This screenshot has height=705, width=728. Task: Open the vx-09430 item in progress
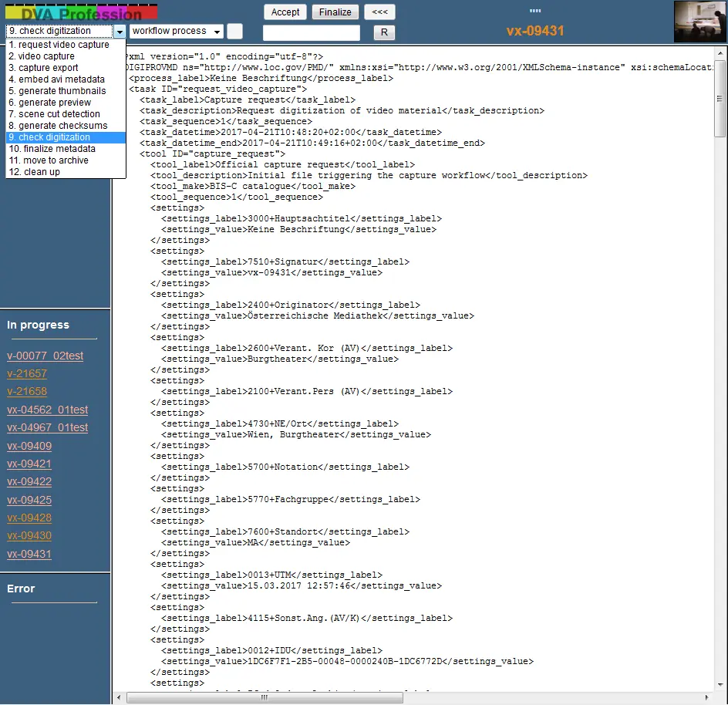coord(29,535)
